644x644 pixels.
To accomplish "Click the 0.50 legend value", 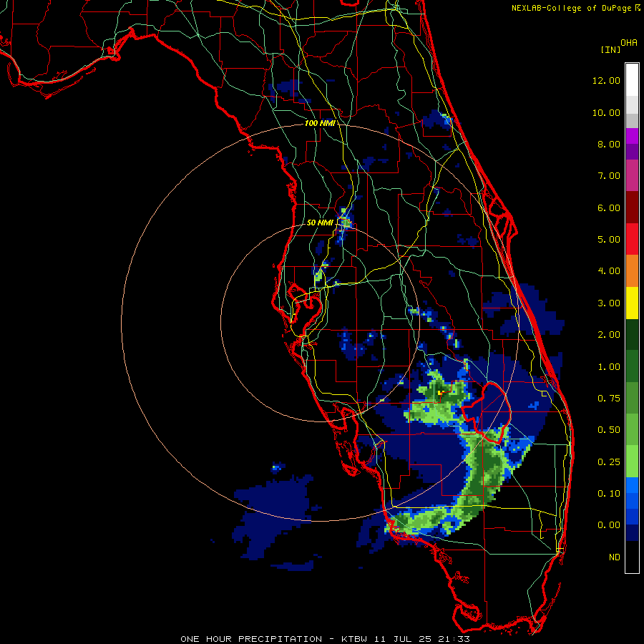I will (x=609, y=430).
